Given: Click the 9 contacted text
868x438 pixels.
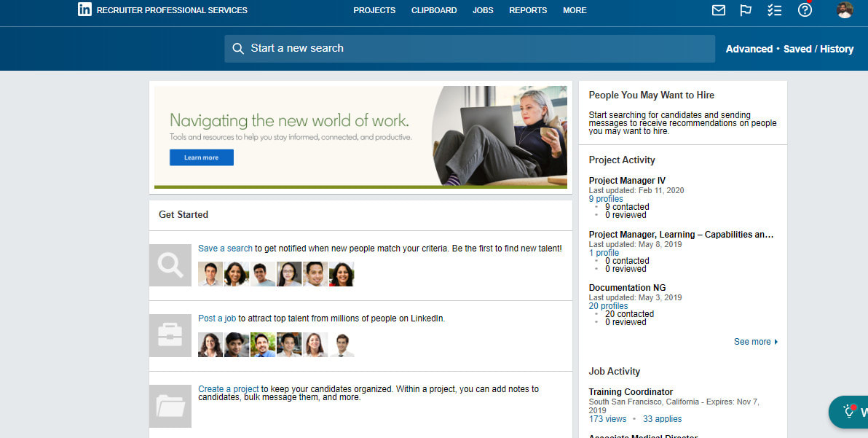Looking at the screenshot, I should coord(627,207).
